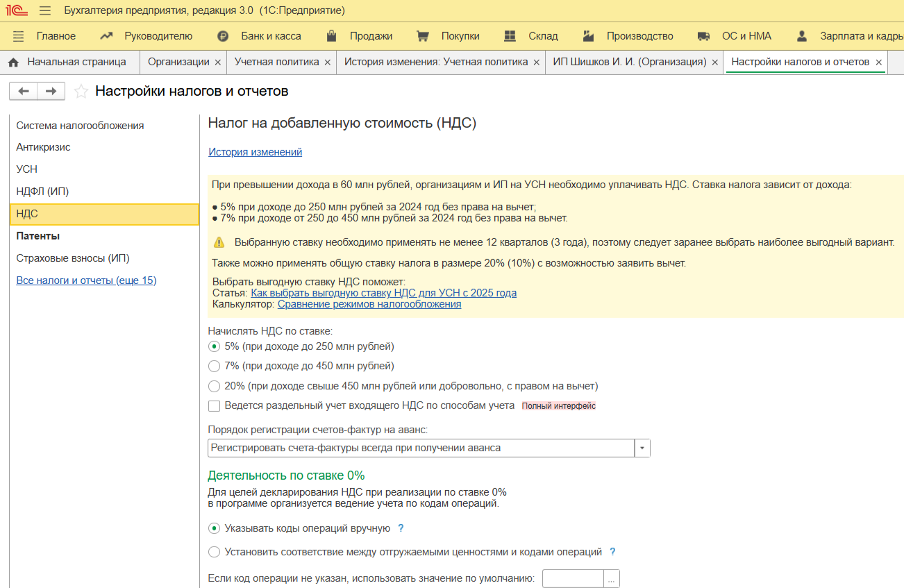This screenshot has width=904, height=588.
Task: Go forward using the right arrow button
Action: 51,91
